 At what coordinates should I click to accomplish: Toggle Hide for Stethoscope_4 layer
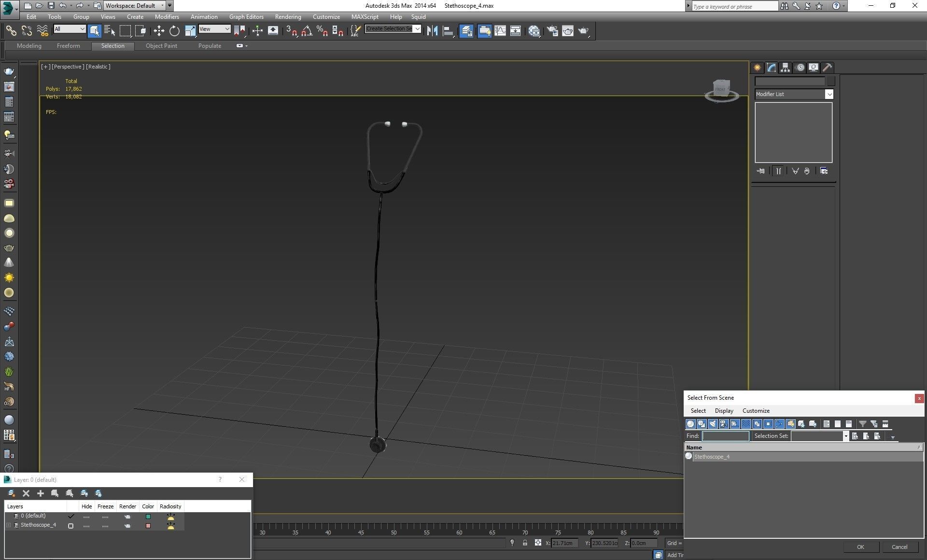[86, 526]
